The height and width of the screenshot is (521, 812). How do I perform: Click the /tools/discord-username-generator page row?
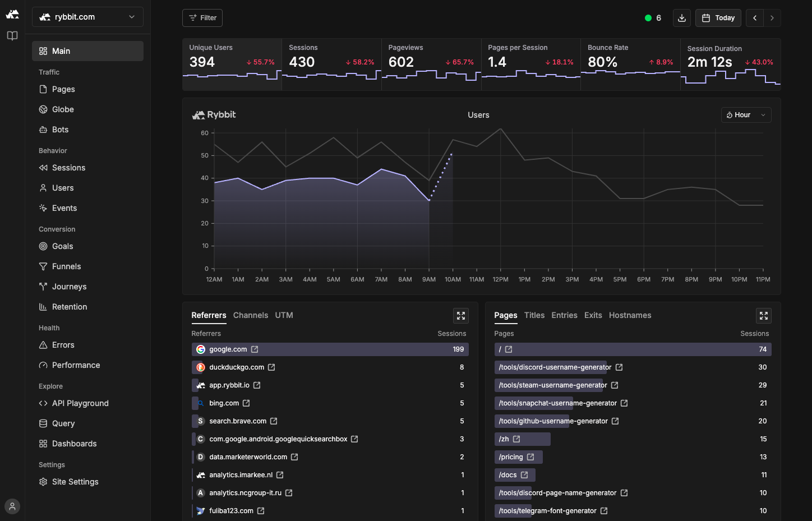[633, 367]
